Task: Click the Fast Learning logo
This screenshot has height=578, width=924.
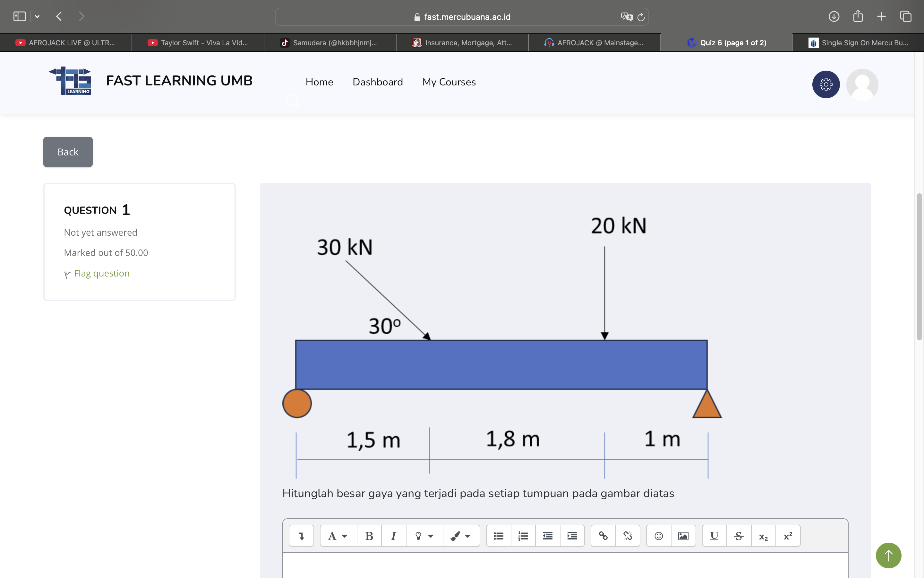Action: tap(70, 81)
